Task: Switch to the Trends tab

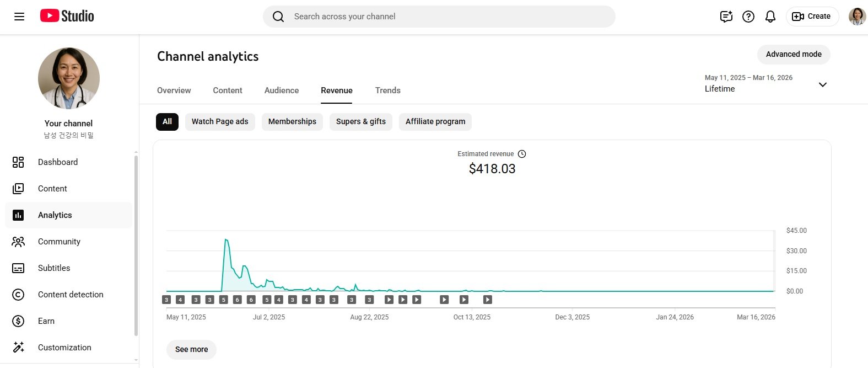Action: tap(387, 90)
